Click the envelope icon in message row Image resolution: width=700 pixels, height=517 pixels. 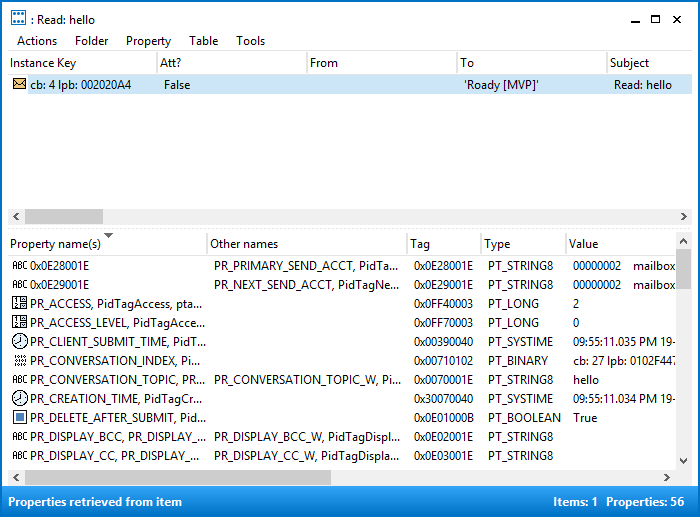(x=19, y=85)
